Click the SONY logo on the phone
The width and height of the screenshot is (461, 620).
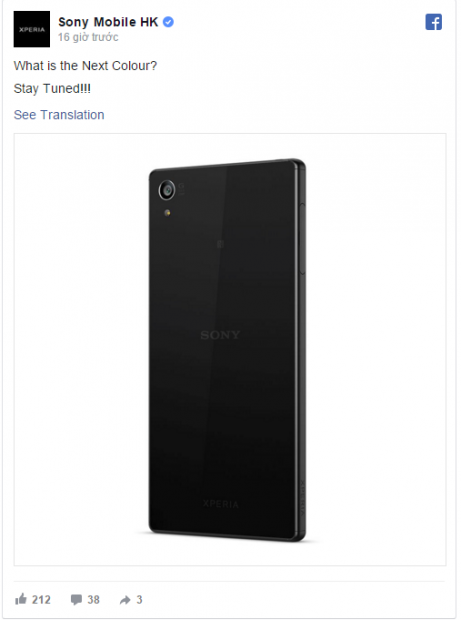tap(220, 335)
